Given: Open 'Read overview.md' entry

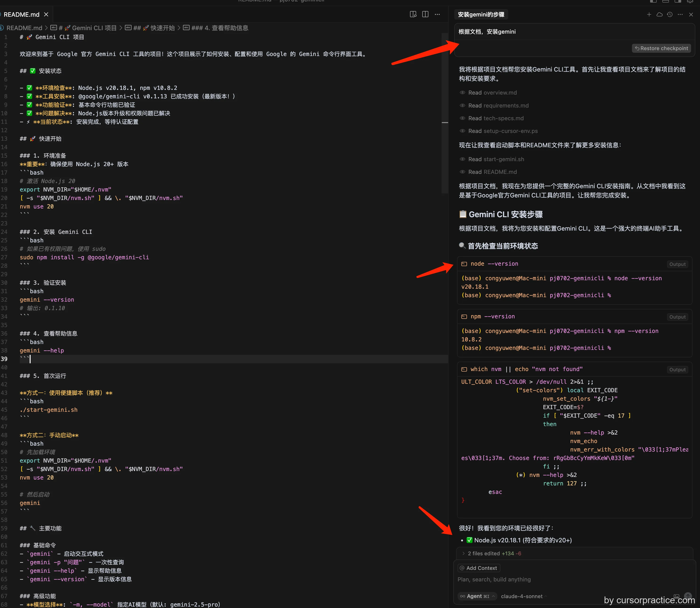Looking at the screenshot, I should [x=492, y=93].
